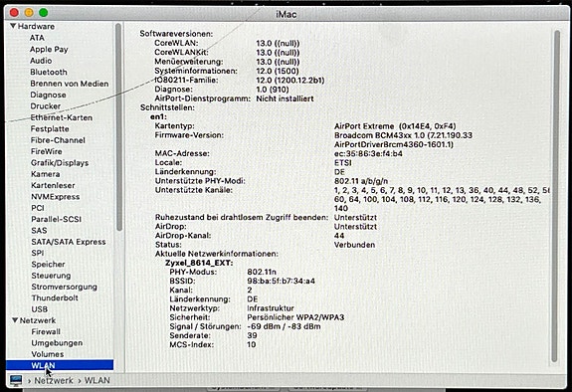This screenshot has height=392, width=572.
Task: Click the BSSID value 98:ba:5f:b7:34:a4
Action: [281, 281]
